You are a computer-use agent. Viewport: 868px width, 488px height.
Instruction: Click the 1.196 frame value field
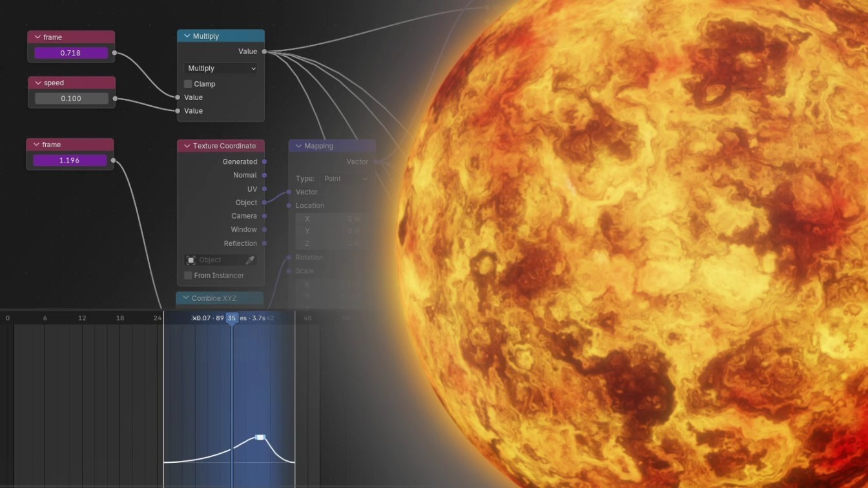70,161
